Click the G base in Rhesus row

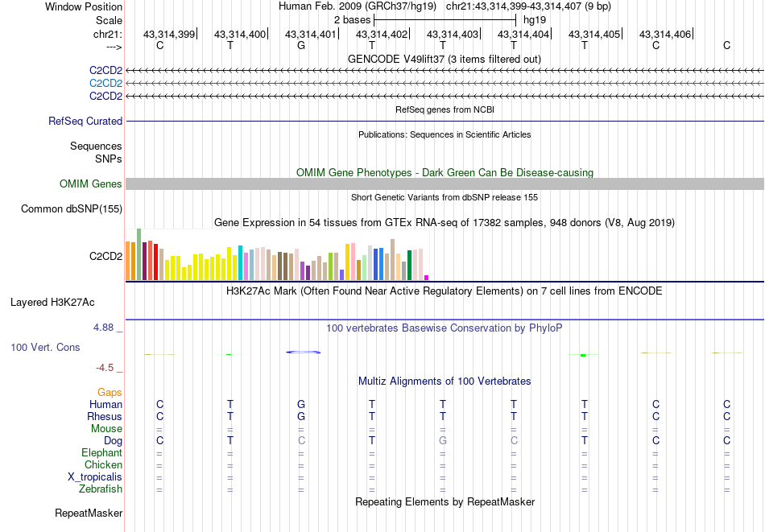[301, 416]
